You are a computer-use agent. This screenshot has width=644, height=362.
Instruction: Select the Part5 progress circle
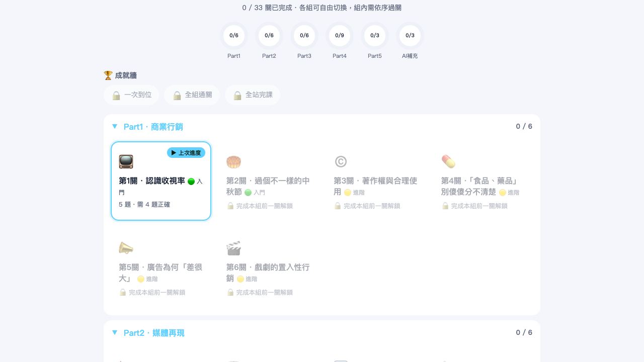click(375, 36)
